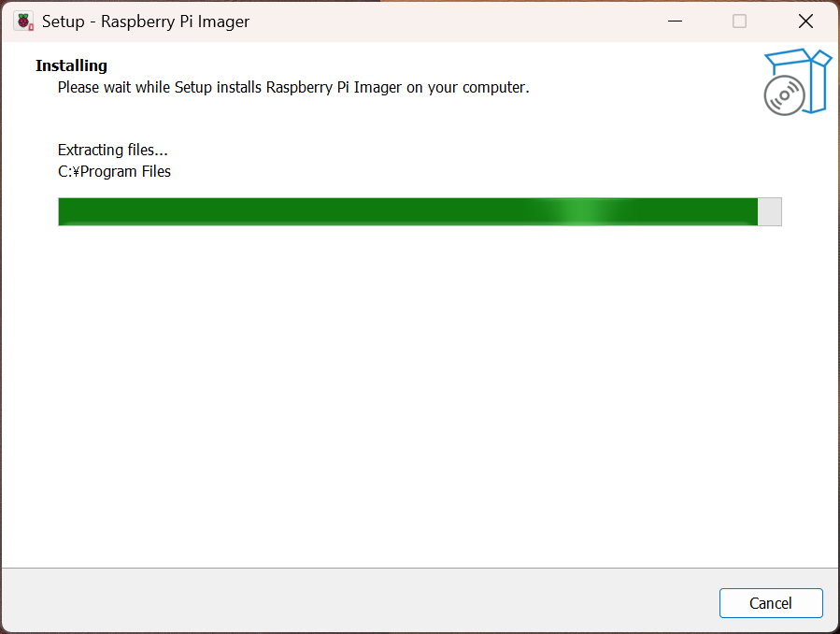Image resolution: width=840 pixels, height=634 pixels.
Task: Click the Raspberry Pi icon in title bar
Action: (23, 21)
